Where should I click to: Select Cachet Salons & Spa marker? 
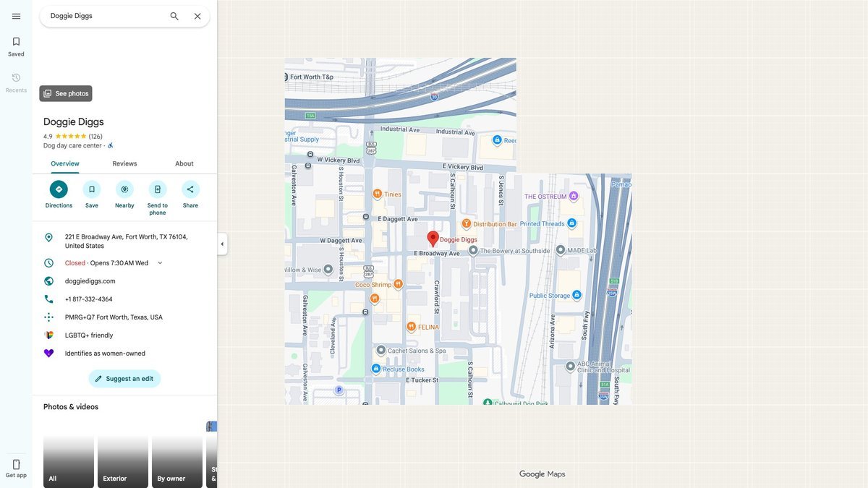tap(381, 351)
